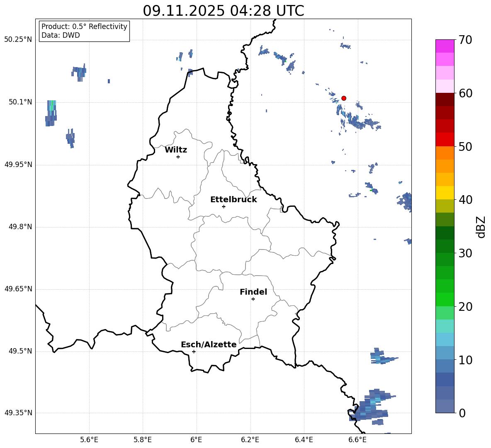Click the Findel station cross marker
Screen dimensions: 491x448
pyautogui.click(x=253, y=299)
